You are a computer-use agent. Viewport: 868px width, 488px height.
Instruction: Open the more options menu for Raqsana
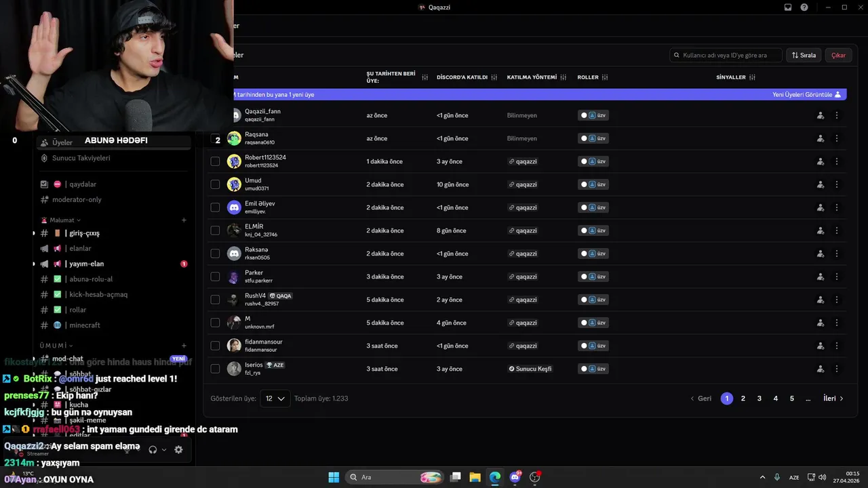[836, 138]
